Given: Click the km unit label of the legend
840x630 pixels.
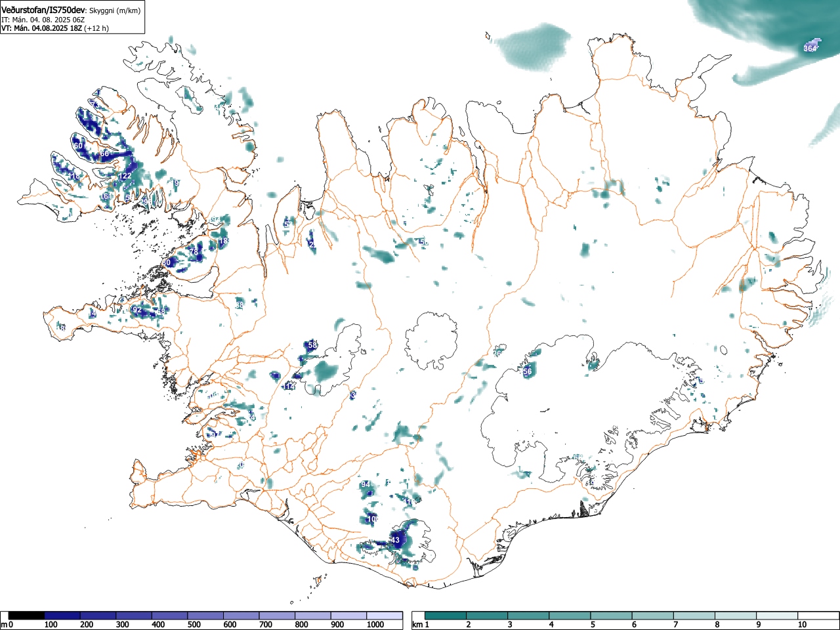Looking at the screenshot, I should [417, 625].
